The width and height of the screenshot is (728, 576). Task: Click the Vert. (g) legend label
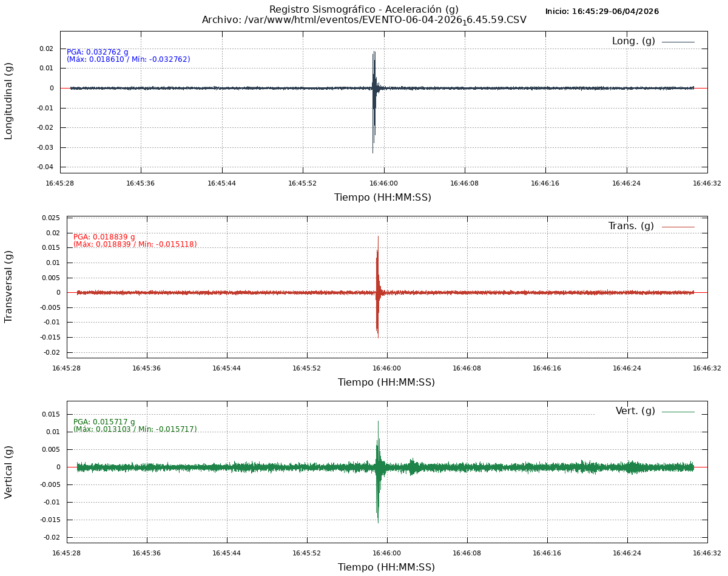635,411
